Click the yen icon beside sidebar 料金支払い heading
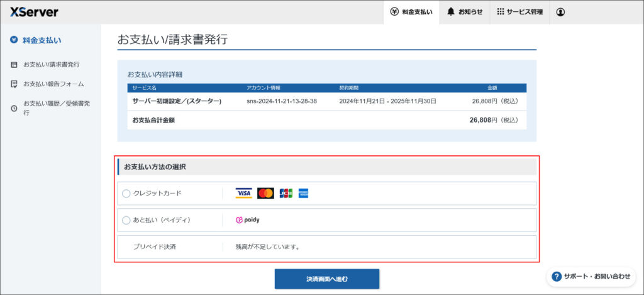This screenshot has width=644, height=295. [14, 40]
